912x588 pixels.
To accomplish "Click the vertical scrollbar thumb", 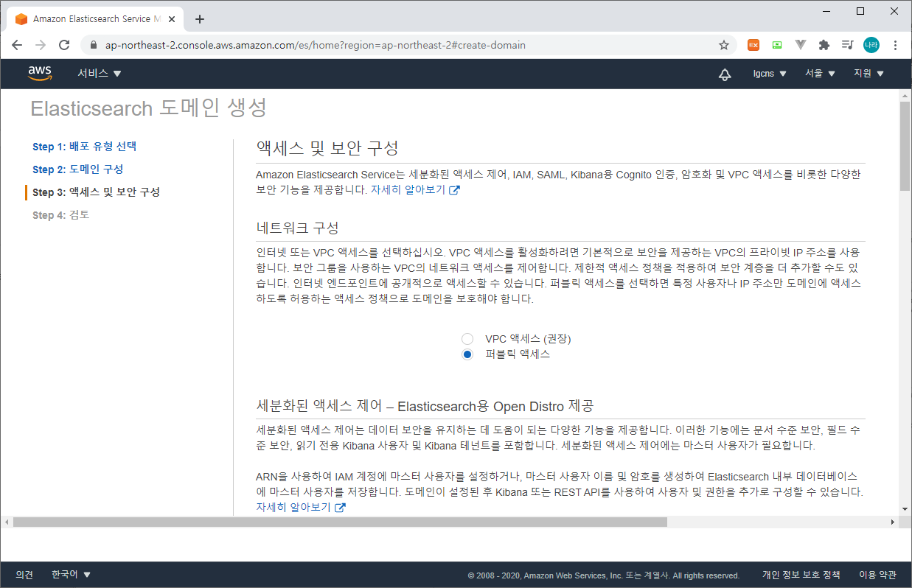I will click(x=905, y=146).
